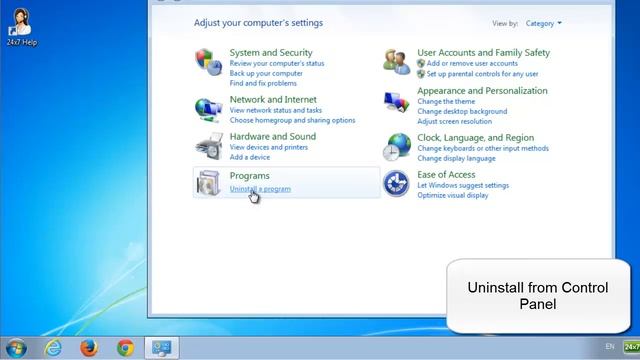
Task: Click Review your computer's status
Action: [277, 63]
